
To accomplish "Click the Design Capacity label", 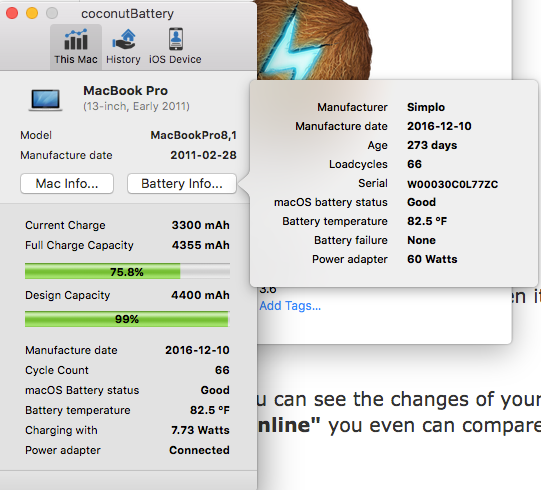I will coord(68,295).
